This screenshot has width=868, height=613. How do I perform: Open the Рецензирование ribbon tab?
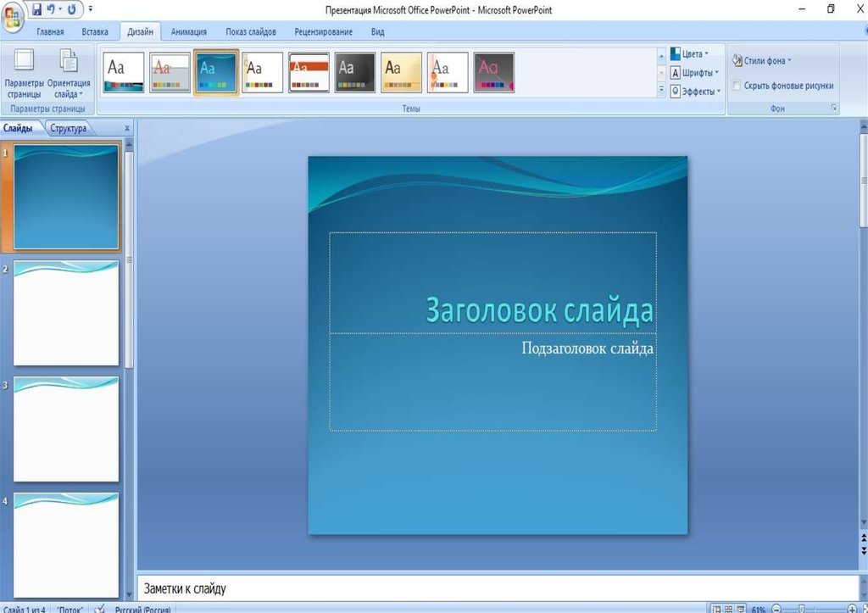pos(323,31)
